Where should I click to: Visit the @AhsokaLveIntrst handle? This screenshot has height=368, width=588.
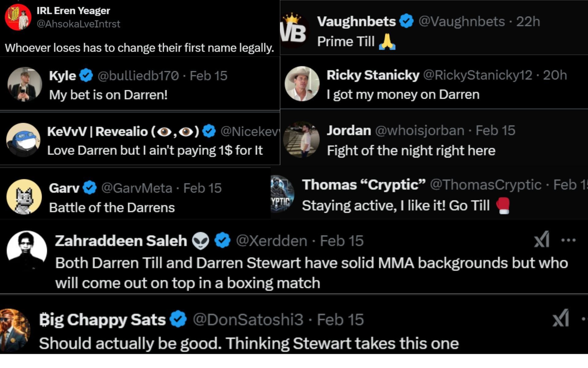78,24
